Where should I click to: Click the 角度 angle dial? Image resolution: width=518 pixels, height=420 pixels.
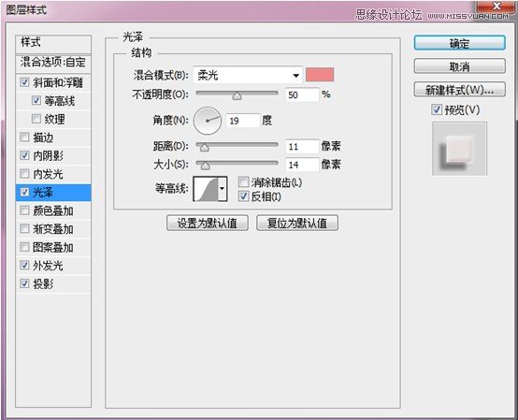click(x=208, y=121)
